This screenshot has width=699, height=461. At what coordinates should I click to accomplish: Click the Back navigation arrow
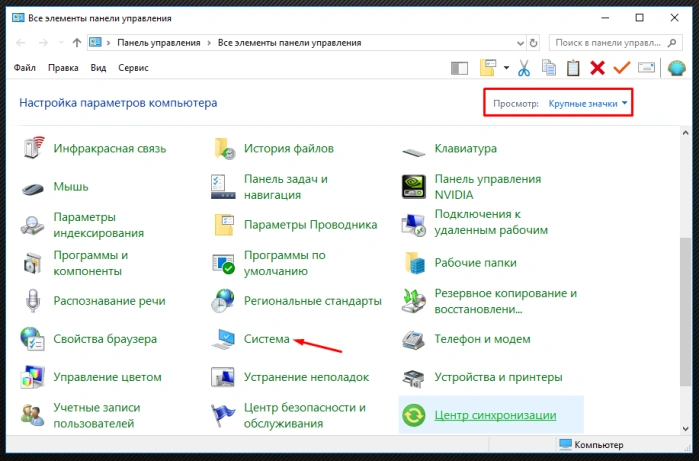21,43
